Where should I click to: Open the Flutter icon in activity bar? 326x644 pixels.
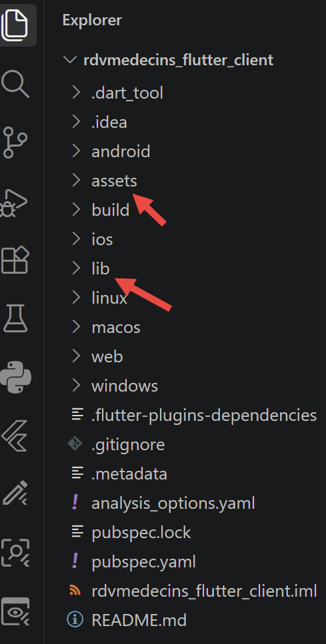(x=15, y=436)
